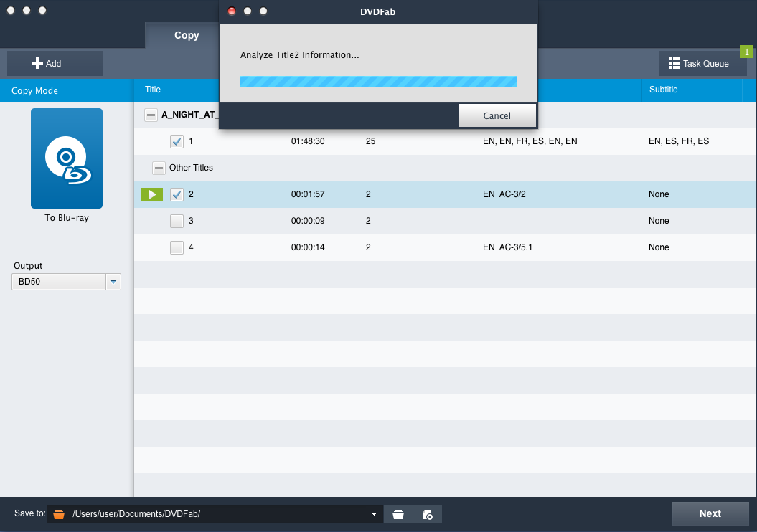Click the Title column header
This screenshot has height=532, width=757.
click(x=153, y=90)
